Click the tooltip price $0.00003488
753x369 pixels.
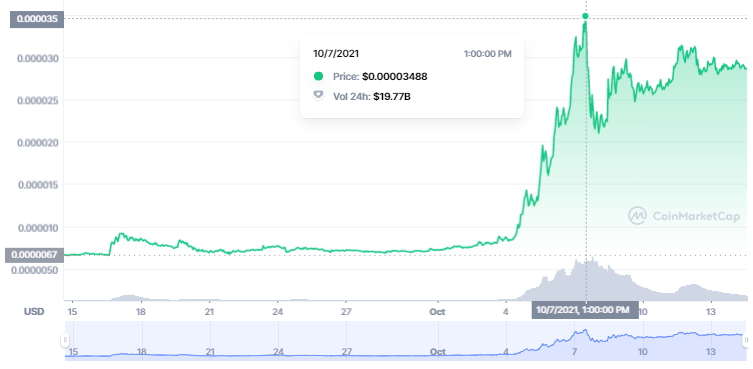click(x=395, y=76)
